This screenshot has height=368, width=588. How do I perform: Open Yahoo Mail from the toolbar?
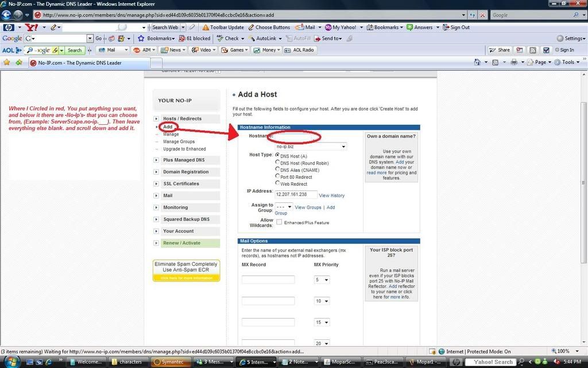tap(305, 28)
